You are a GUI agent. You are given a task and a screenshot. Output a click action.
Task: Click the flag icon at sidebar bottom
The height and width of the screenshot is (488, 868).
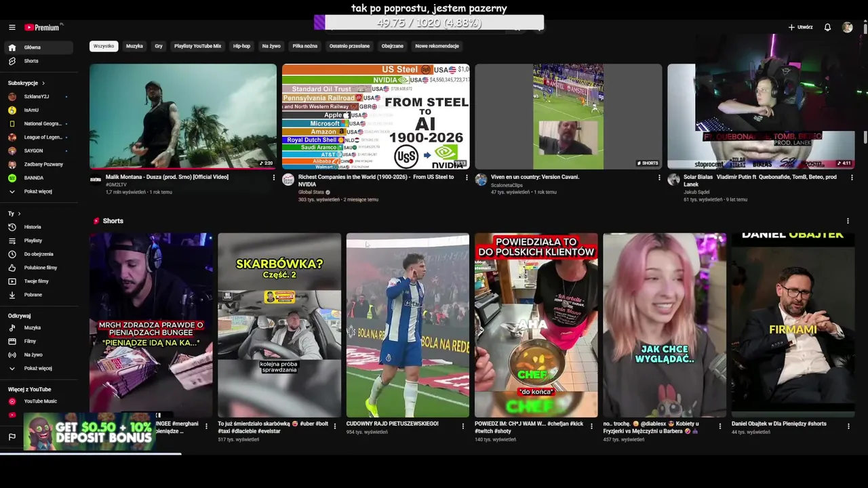coord(12,437)
